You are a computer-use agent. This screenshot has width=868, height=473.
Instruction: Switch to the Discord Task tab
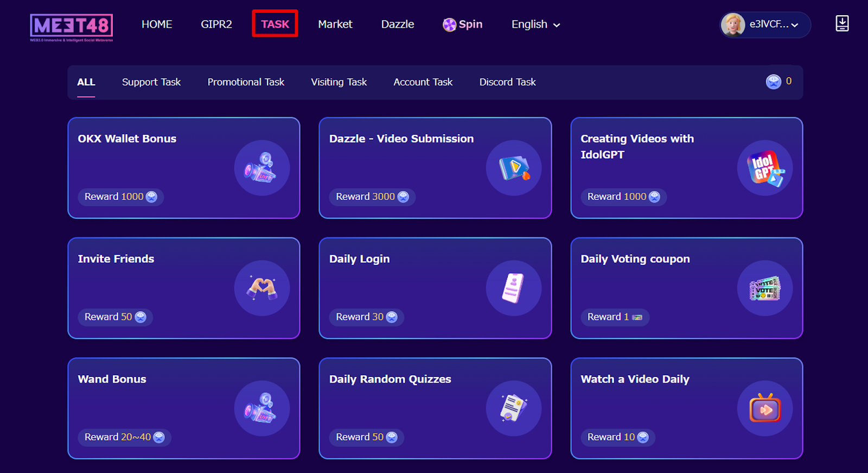[507, 82]
